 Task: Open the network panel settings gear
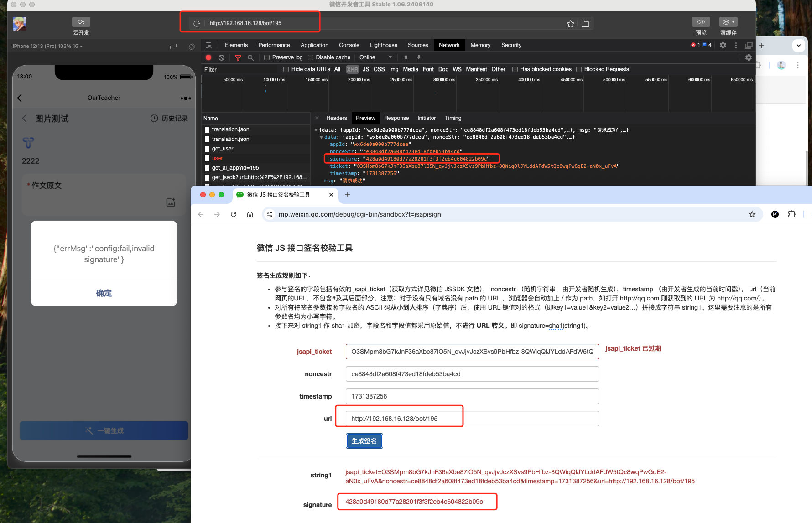coord(748,57)
